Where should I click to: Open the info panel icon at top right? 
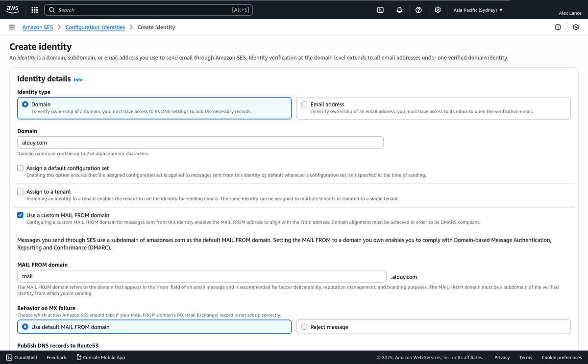tap(558, 27)
